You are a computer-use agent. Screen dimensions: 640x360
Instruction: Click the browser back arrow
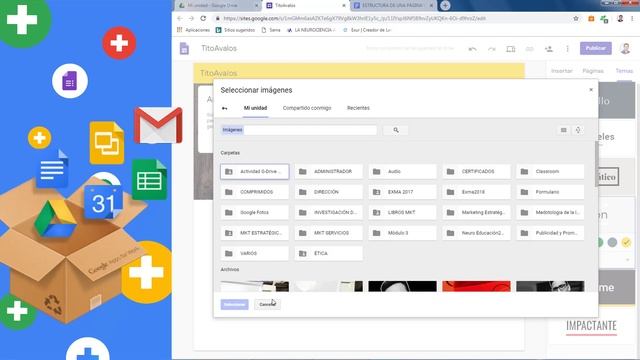click(x=180, y=18)
